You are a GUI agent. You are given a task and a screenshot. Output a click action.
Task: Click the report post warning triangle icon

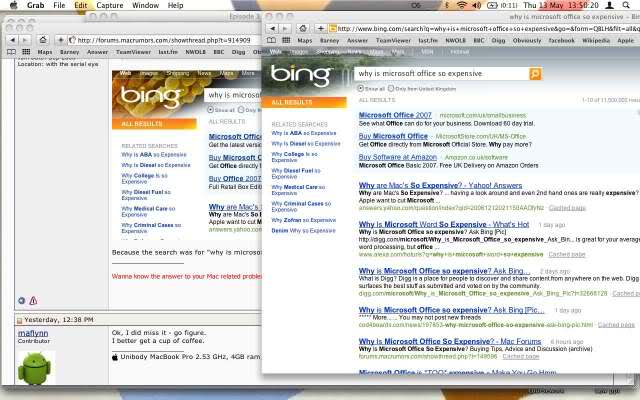click(x=33, y=301)
